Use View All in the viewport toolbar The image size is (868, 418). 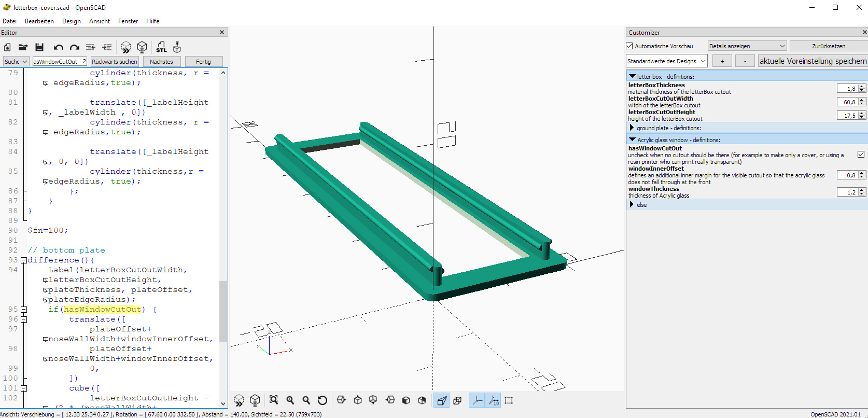coord(274,400)
